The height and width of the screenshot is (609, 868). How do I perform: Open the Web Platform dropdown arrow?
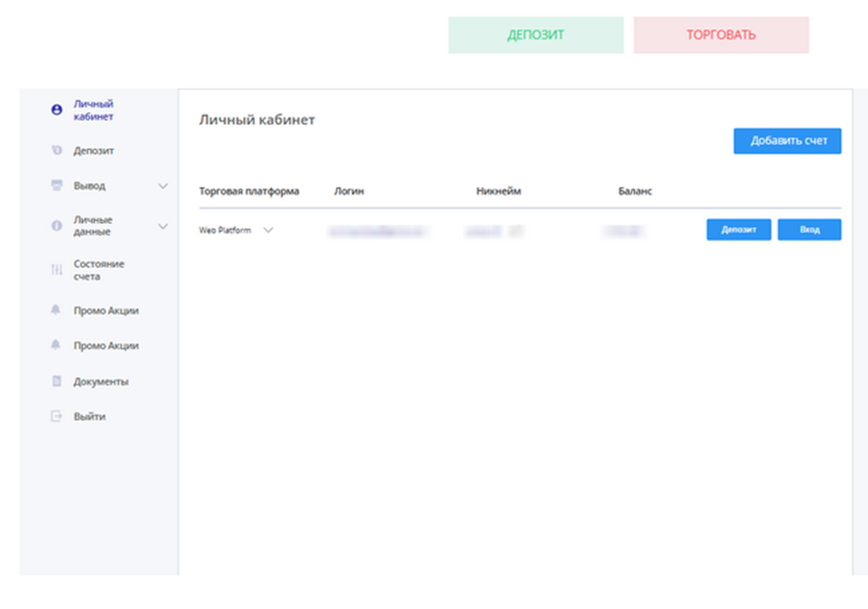click(268, 230)
